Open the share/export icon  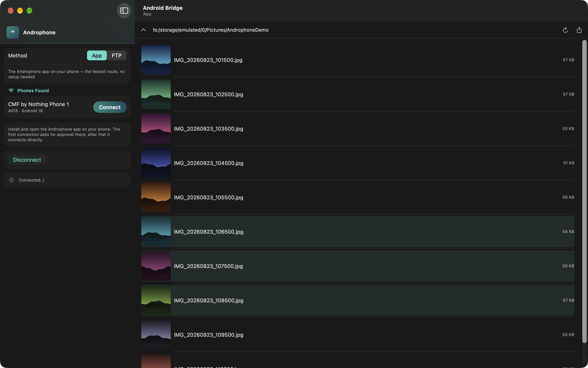pyautogui.click(x=579, y=30)
